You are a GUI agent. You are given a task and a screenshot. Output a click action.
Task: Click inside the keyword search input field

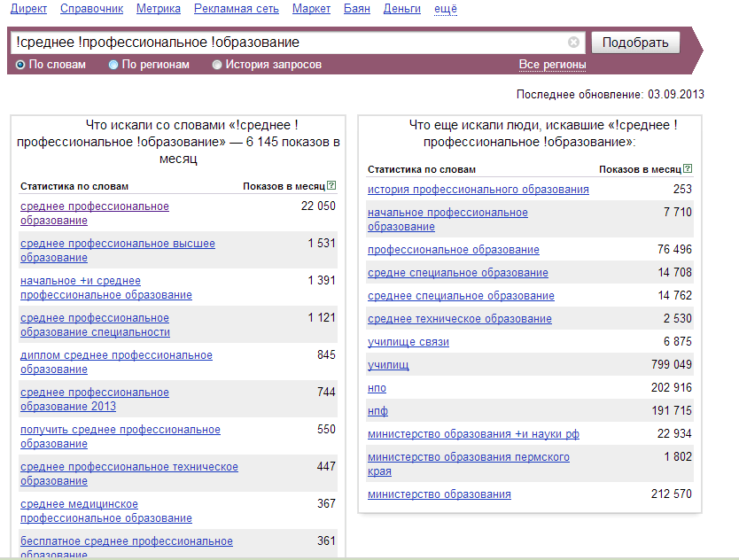(284, 43)
